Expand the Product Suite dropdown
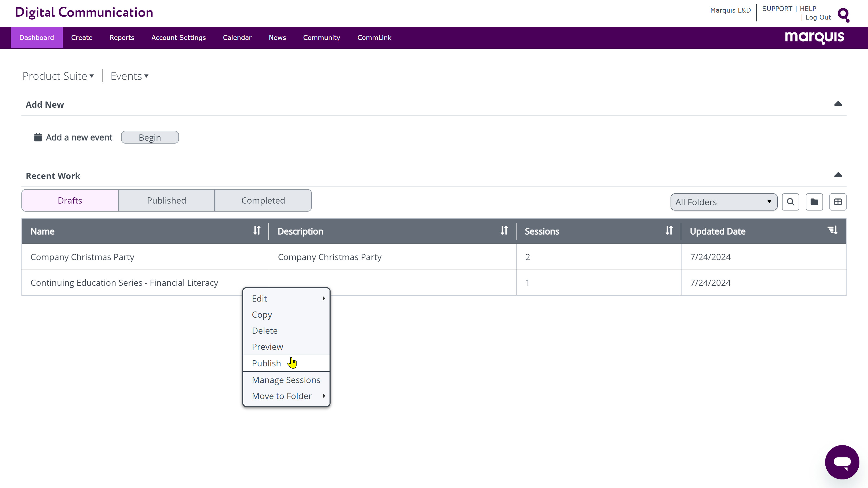 click(x=58, y=76)
